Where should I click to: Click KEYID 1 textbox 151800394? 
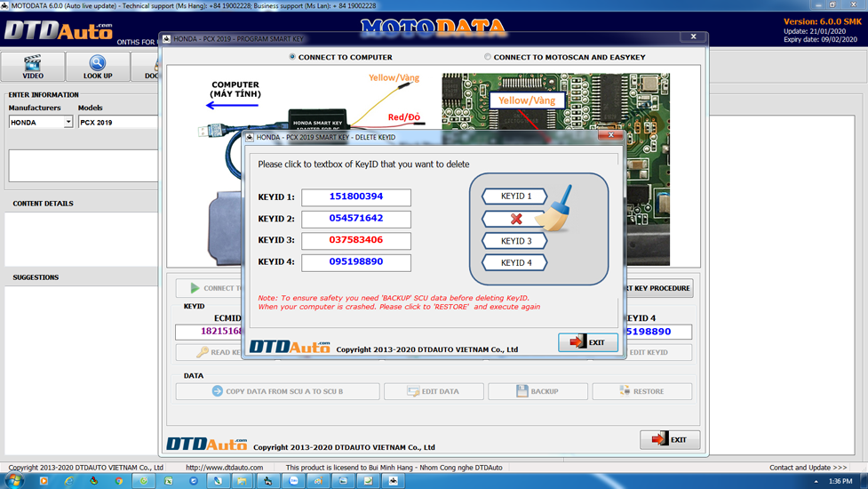pyautogui.click(x=356, y=196)
